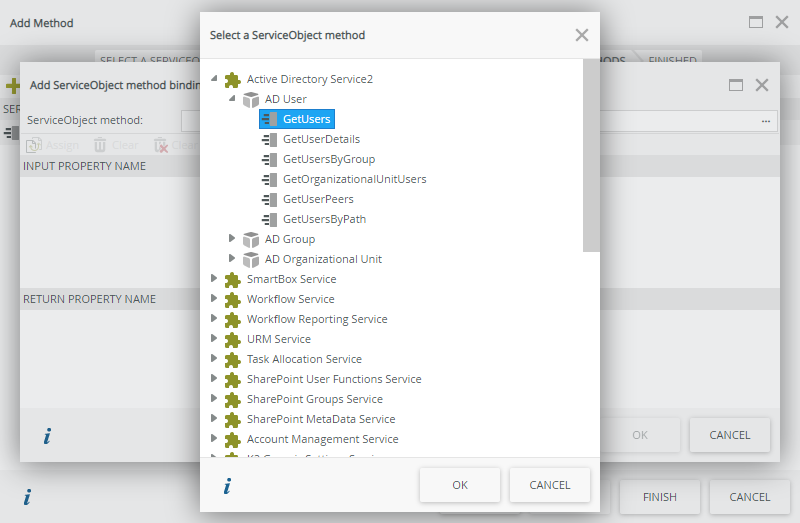Click the GetUserDetails method icon
The height and width of the screenshot is (523, 800).
[x=269, y=139]
